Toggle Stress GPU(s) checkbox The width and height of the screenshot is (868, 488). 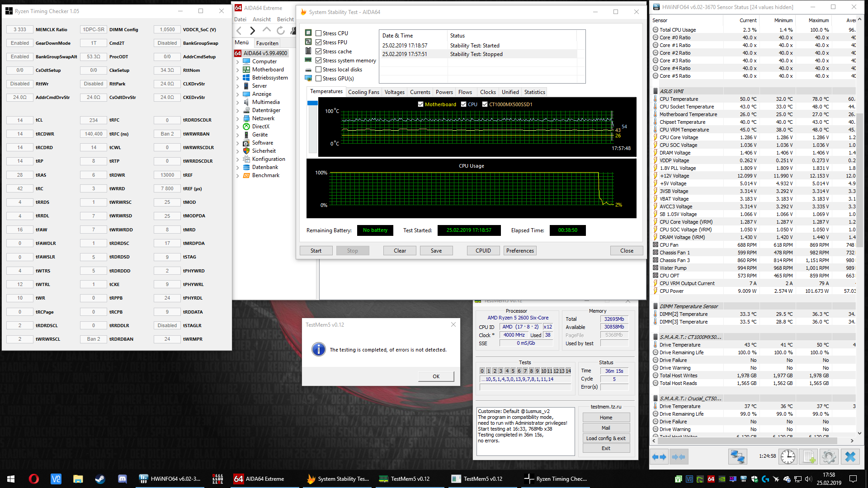click(319, 79)
